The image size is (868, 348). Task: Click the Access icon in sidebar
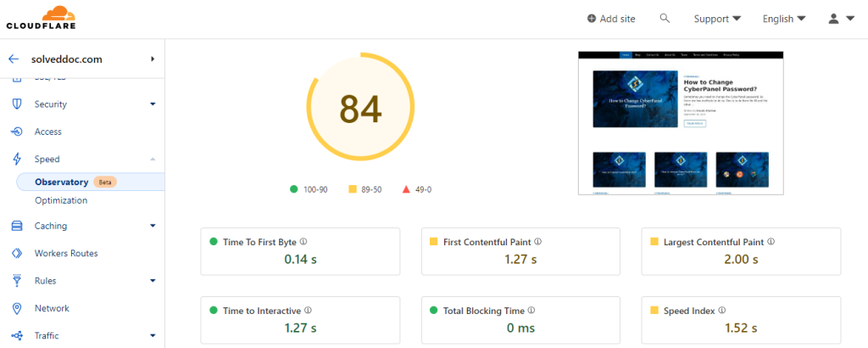pyautogui.click(x=17, y=132)
